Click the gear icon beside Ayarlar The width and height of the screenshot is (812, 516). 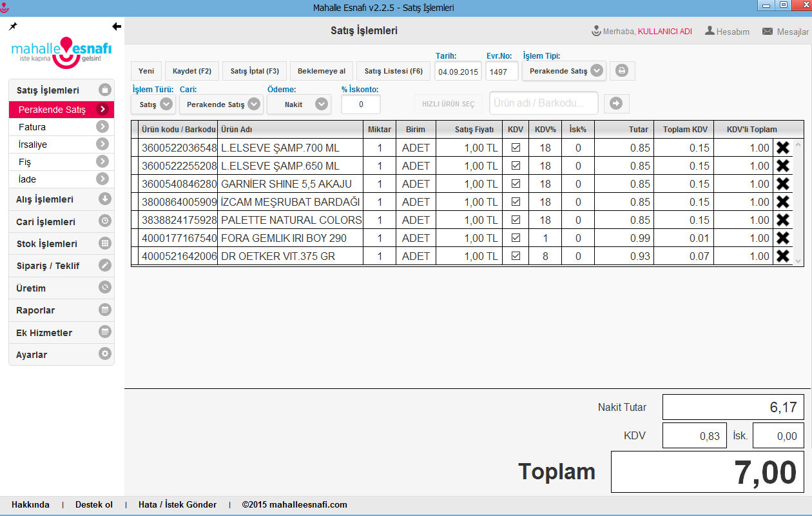coord(105,354)
